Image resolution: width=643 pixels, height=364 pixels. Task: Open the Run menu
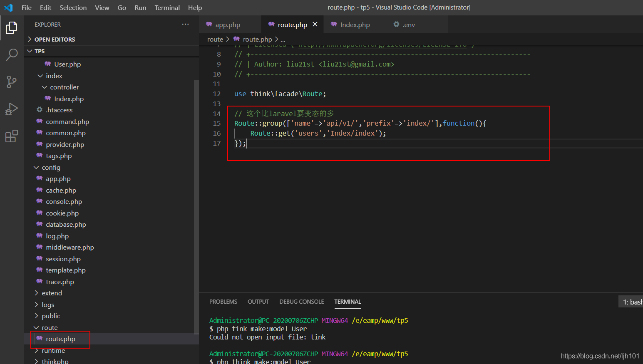click(x=140, y=7)
